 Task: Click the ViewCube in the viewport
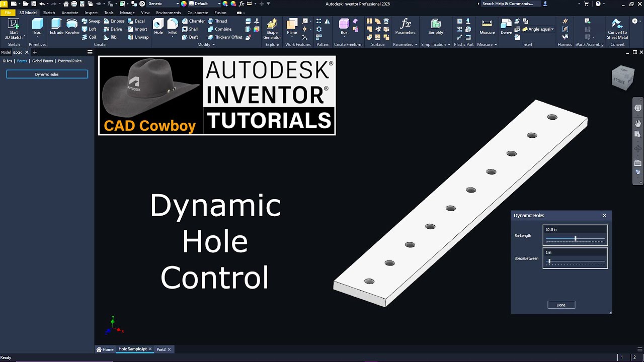click(x=623, y=77)
